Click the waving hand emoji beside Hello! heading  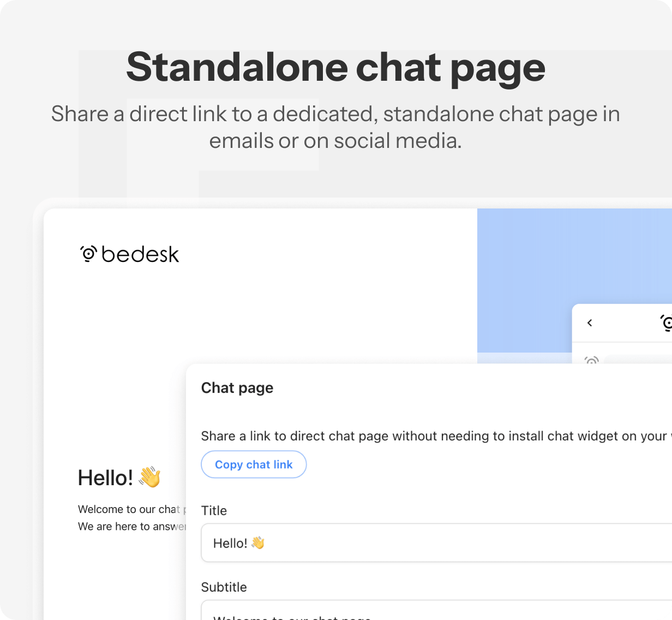point(149,477)
